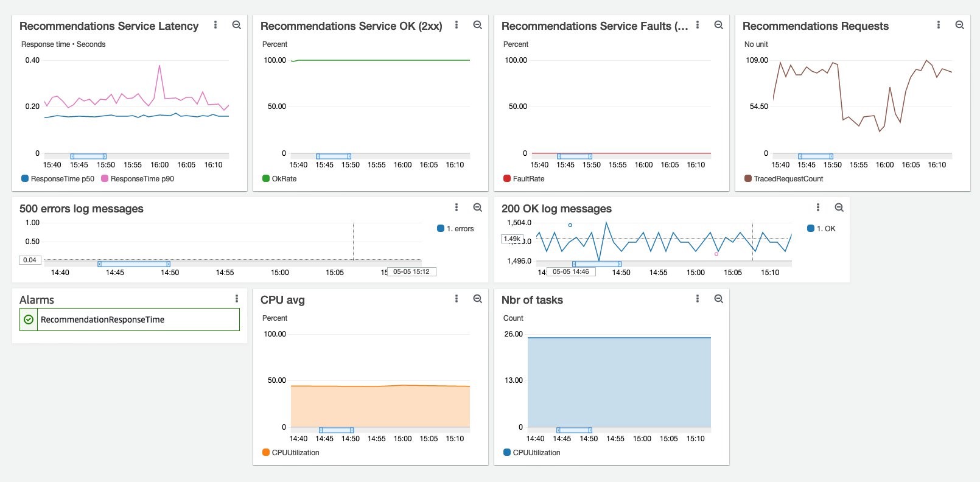Toggle '1. OK' legend series
The width and height of the screenshot is (980, 482).
point(821,229)
